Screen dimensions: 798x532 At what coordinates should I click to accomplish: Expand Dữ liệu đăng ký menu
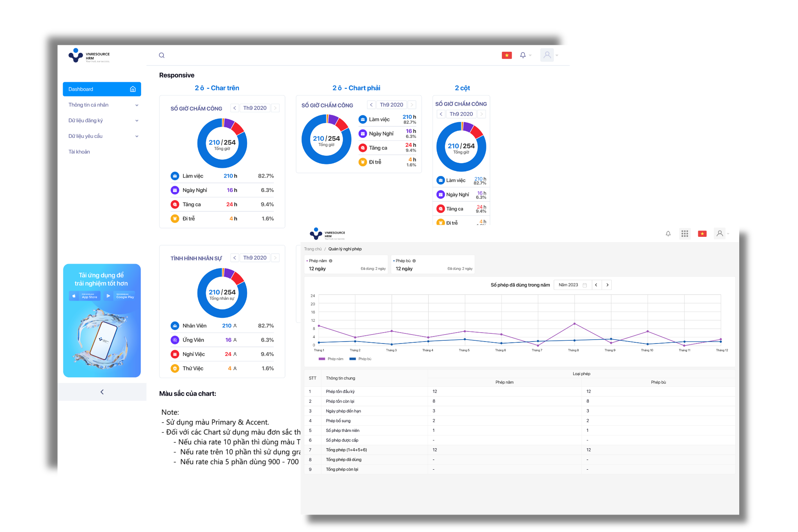102,120
